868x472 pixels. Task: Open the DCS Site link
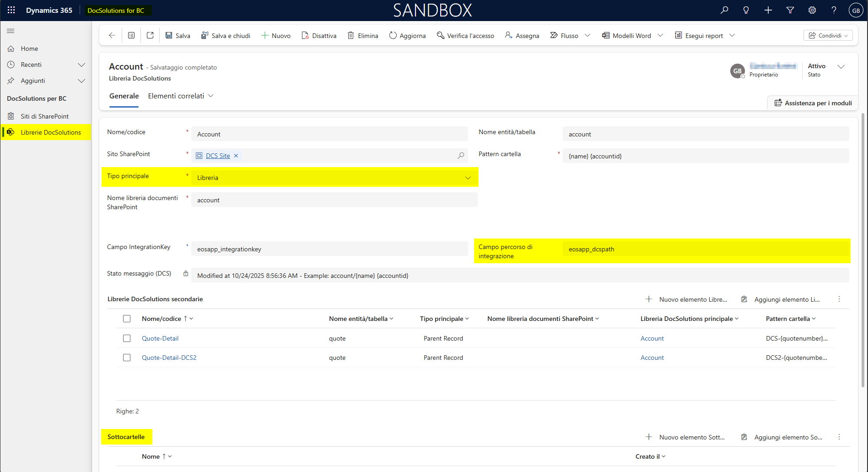tap(218, 156)
